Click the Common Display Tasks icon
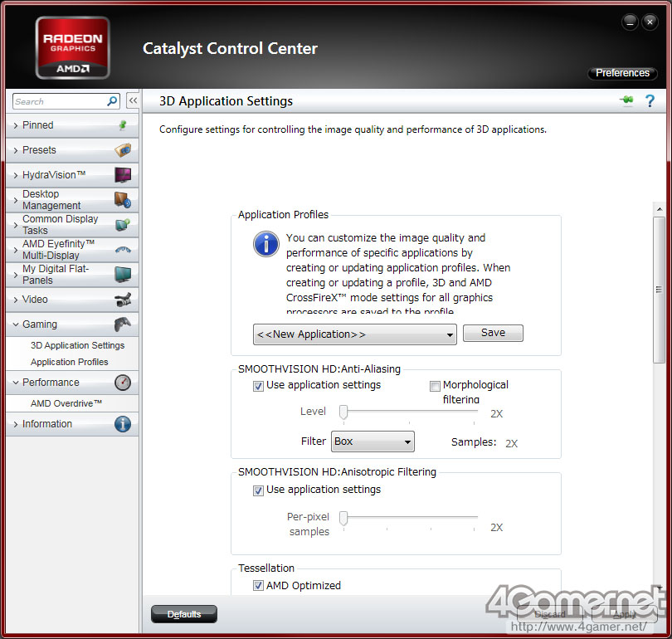The height and width of the screenshot is (639, 672). (123, 225)
